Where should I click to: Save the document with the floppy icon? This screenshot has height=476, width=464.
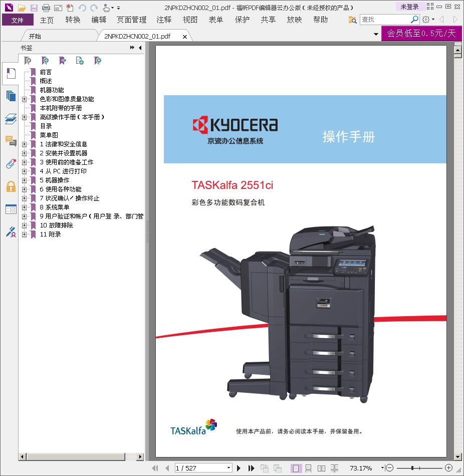34,8
